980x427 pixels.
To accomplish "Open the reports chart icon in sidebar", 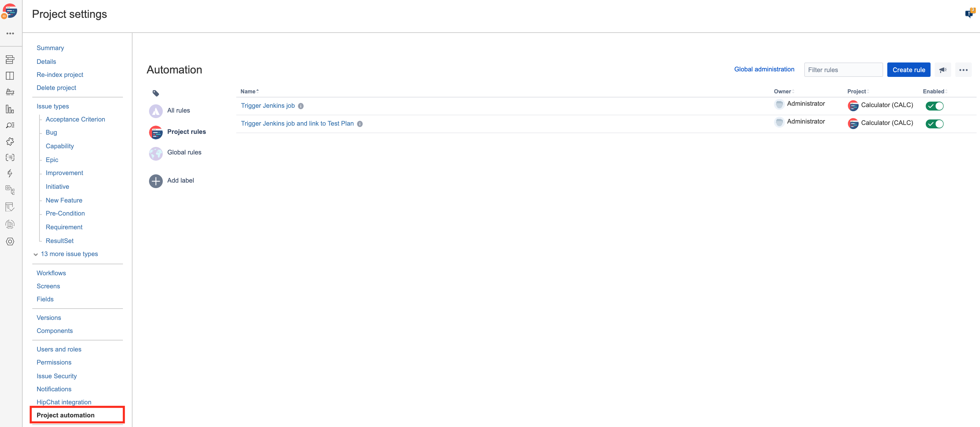I will (10, 109).
